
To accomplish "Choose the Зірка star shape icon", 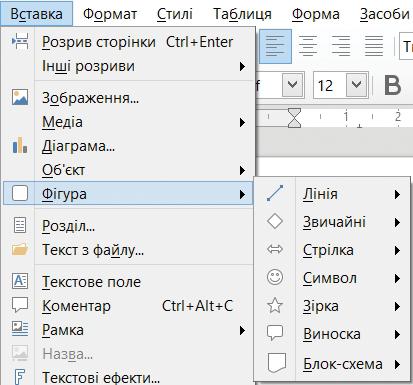I will pyautogui.click(x=275, y=306).
